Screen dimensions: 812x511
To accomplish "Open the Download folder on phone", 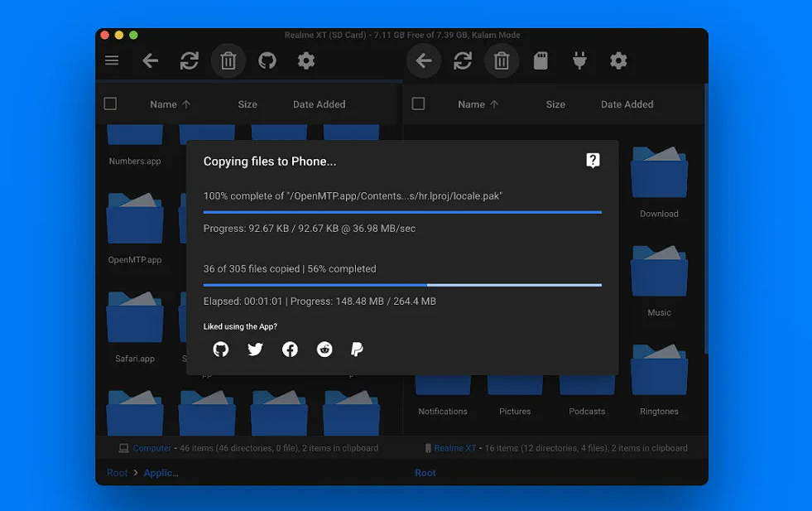I will point(659,181).
